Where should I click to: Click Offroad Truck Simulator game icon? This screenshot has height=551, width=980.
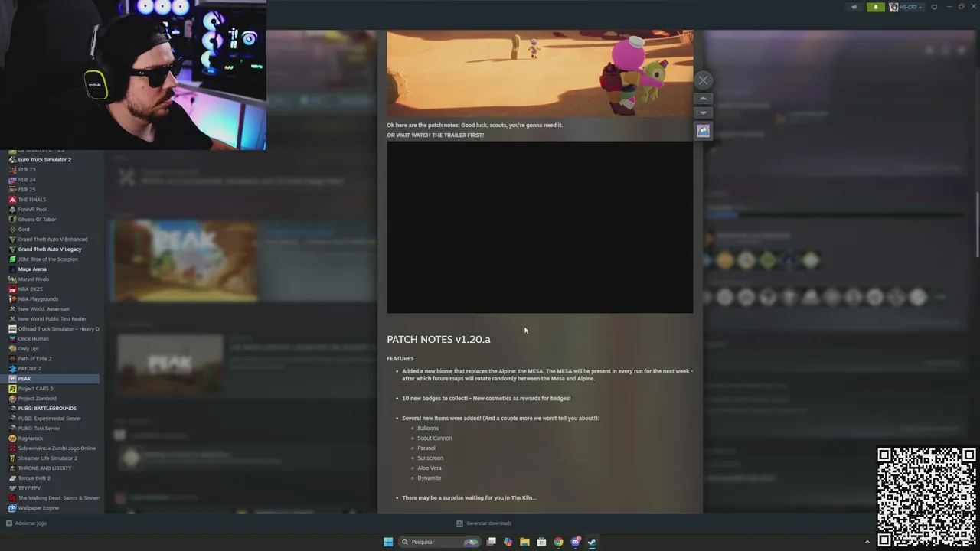click(12, 328)
